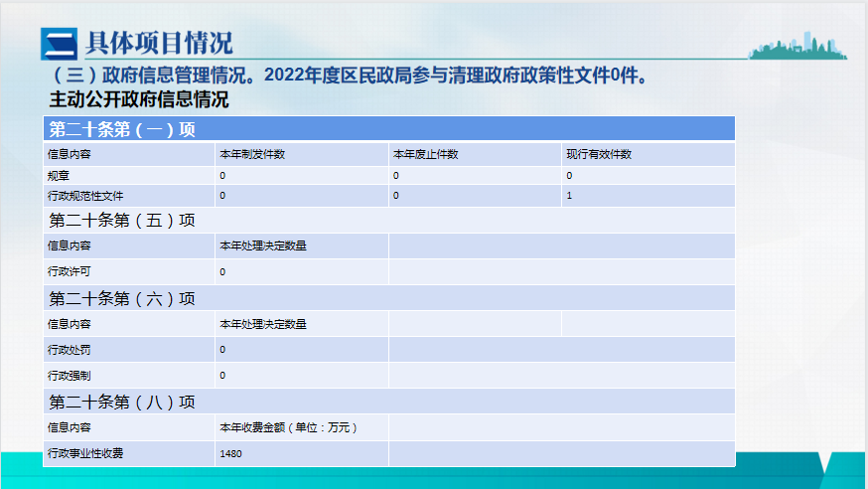Click 本年处理决定数量 in the 第（六）项 section

coord(263,325)
